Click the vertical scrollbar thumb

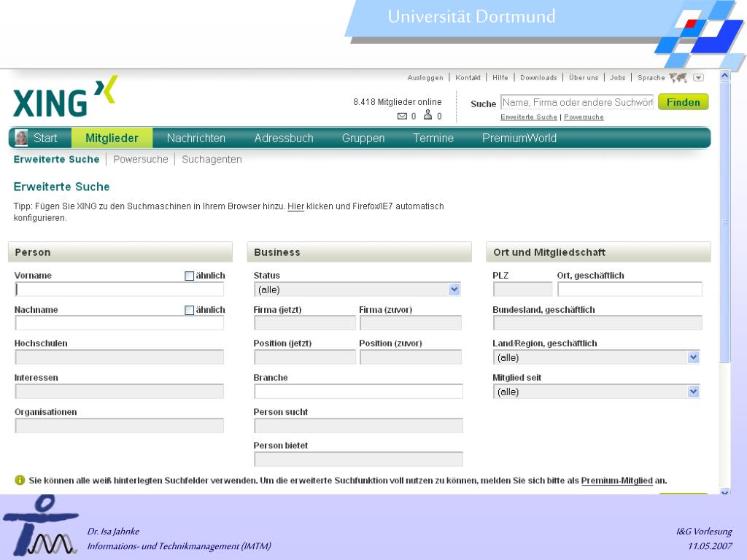[x=724, y=222]
